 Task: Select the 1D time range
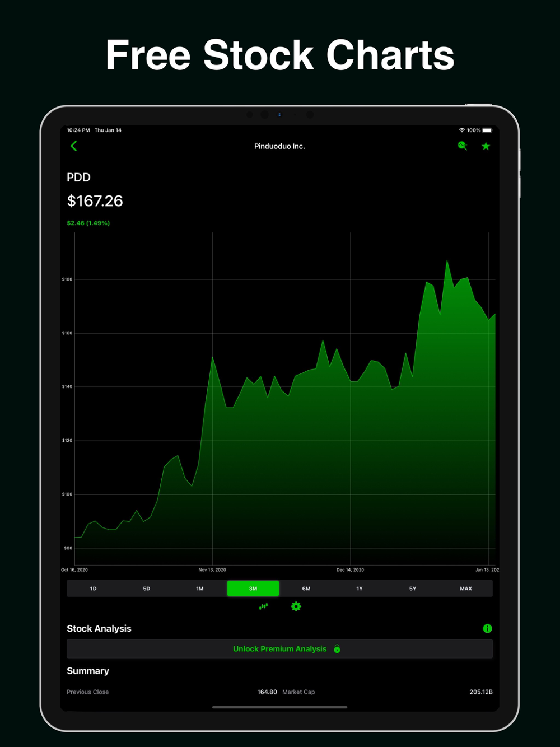coord(94,589)
